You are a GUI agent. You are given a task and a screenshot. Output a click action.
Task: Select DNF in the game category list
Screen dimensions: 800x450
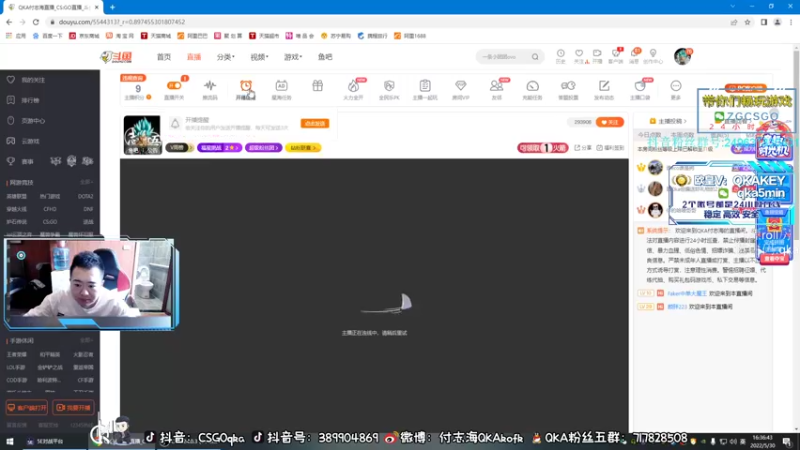click(88, 209)
